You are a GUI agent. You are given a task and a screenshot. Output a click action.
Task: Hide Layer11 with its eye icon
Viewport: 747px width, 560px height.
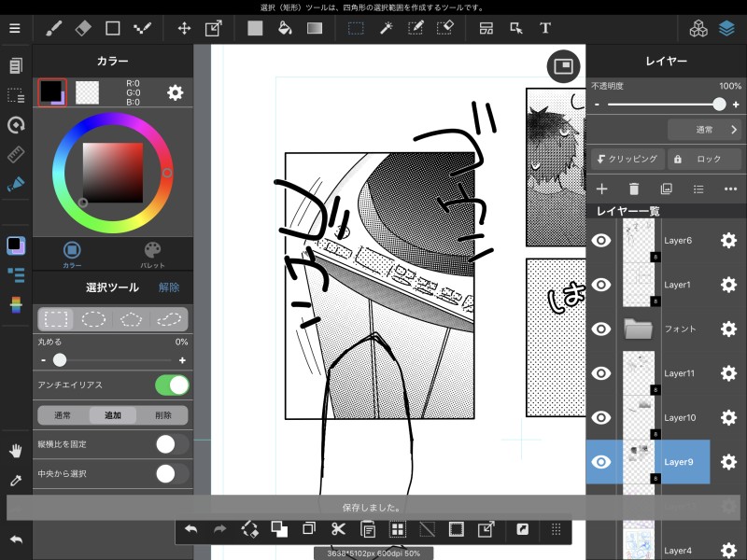click(601, 373)
